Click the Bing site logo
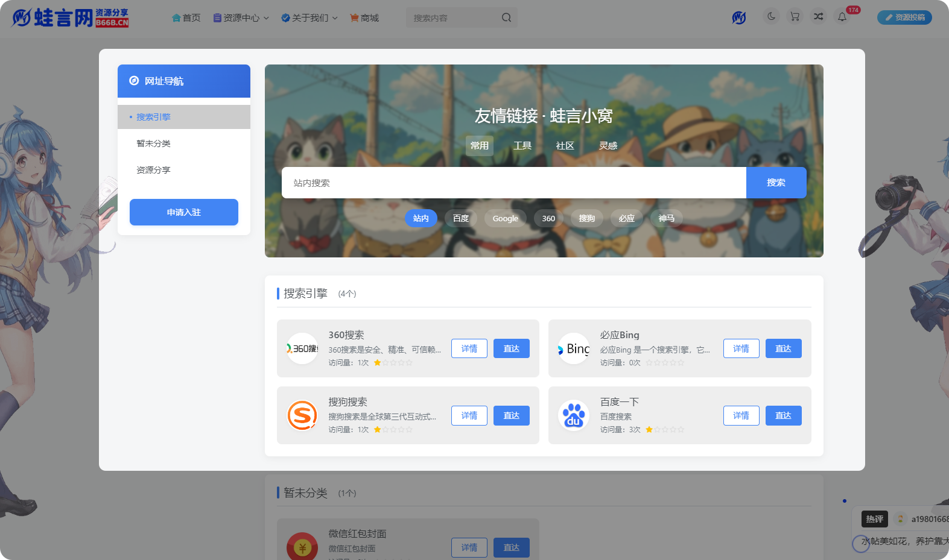949x560 pixels. (574, 348)
